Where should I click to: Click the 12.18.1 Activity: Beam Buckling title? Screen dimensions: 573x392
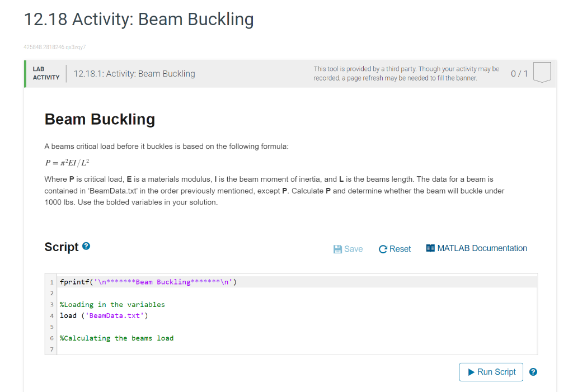pyautogui.click(x=134, y=74)
